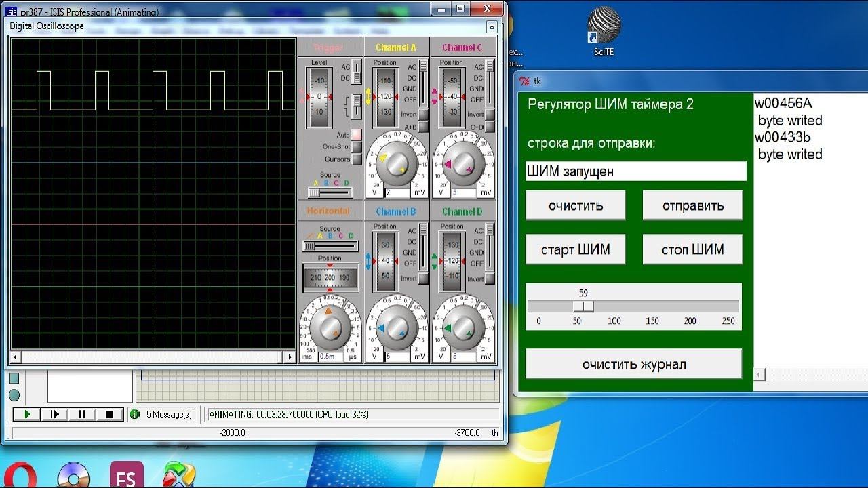Click the Channel B volts/div knob
This screenshot has width=868, height=488.
click(x=397, y=329)
